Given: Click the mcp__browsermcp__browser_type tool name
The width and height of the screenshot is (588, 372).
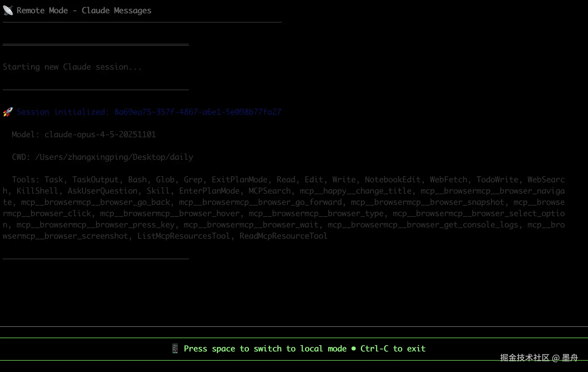Looking at the screenshot, I should point(316,214).
